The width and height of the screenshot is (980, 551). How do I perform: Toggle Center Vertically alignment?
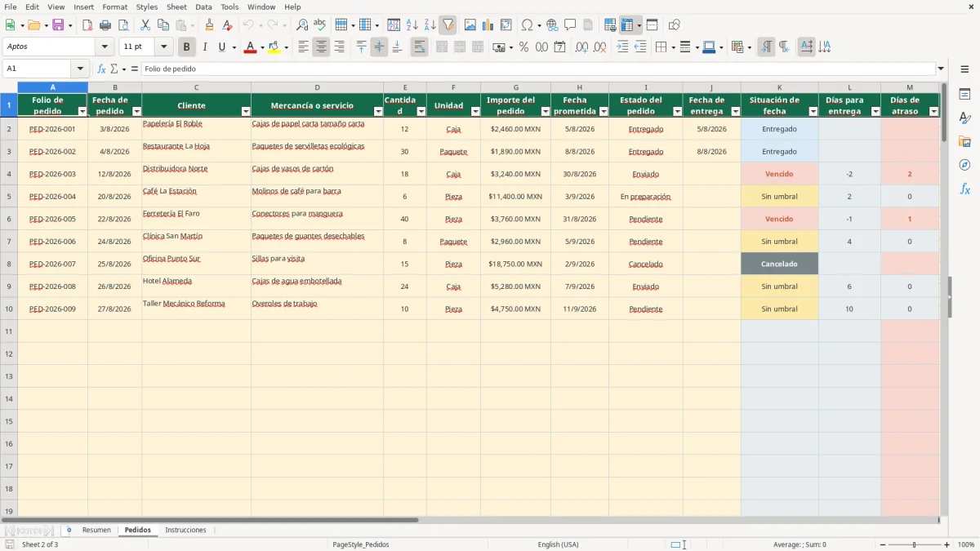(379, 47)
